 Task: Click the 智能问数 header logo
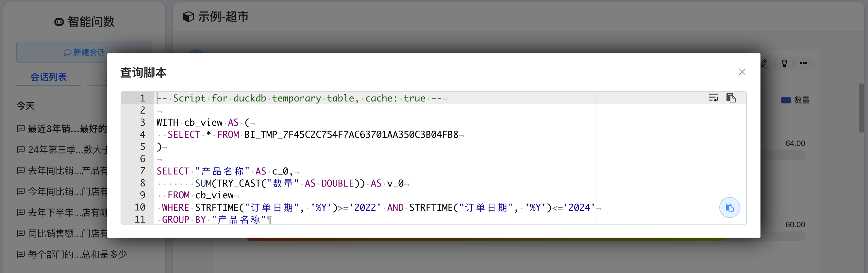pyautogui.click(x=59, y=22)
